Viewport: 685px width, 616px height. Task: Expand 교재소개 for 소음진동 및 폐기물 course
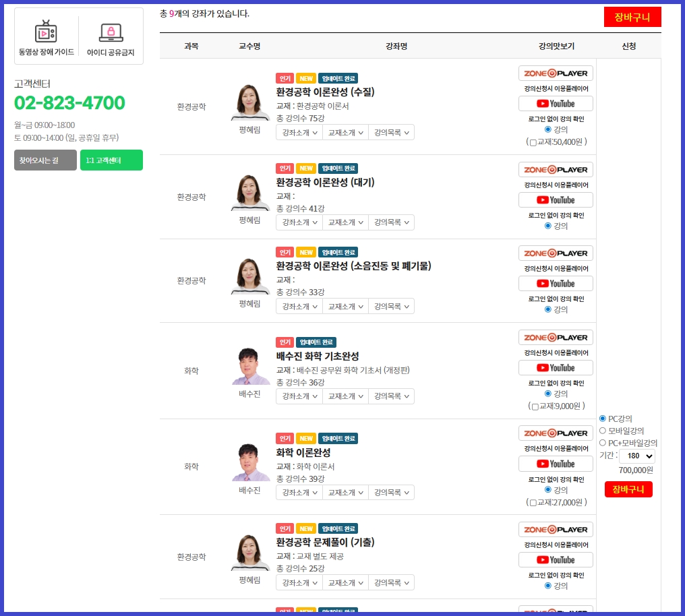(346, 307)
